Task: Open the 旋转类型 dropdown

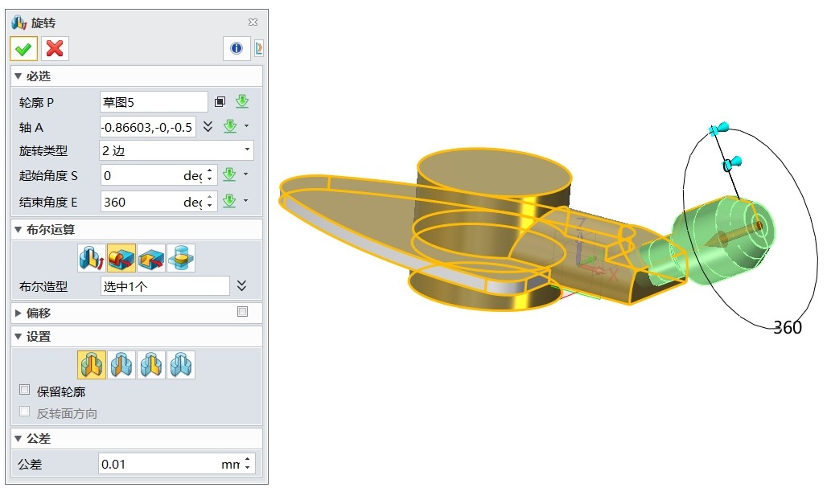Action: coord(177,151)
